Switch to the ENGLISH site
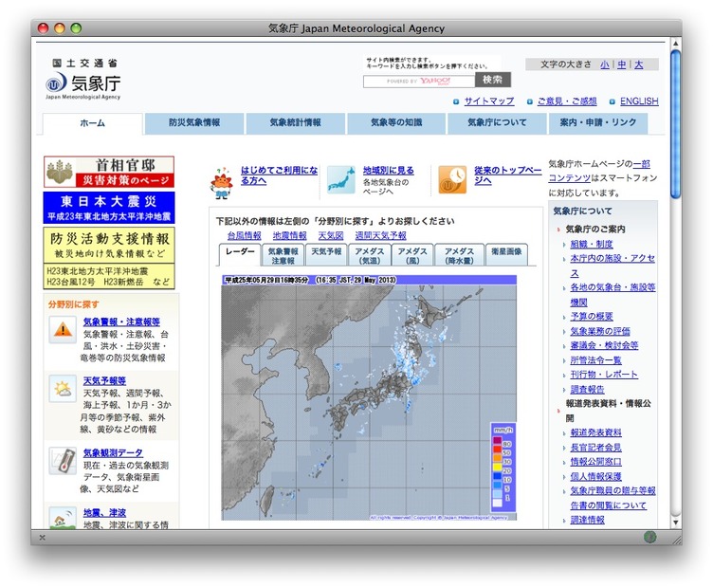Screen dimensions: 713x588 point(639,101)
